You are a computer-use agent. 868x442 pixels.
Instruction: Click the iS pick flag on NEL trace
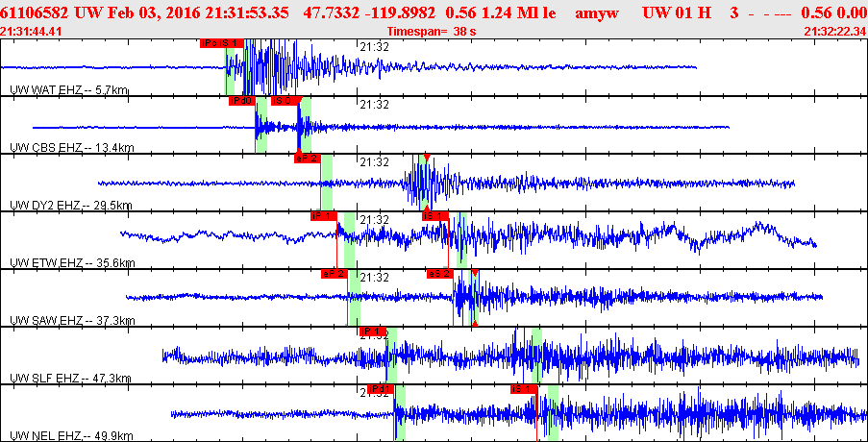pyautogui.click(x=522, y=389)
